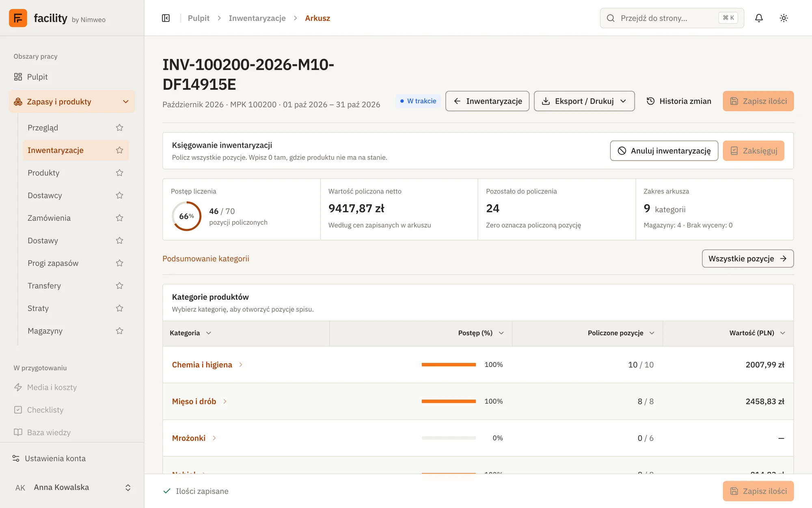Star the Produkty menu item
The height and width of the screenshot is (508, 812).
(x=119, y=173)
